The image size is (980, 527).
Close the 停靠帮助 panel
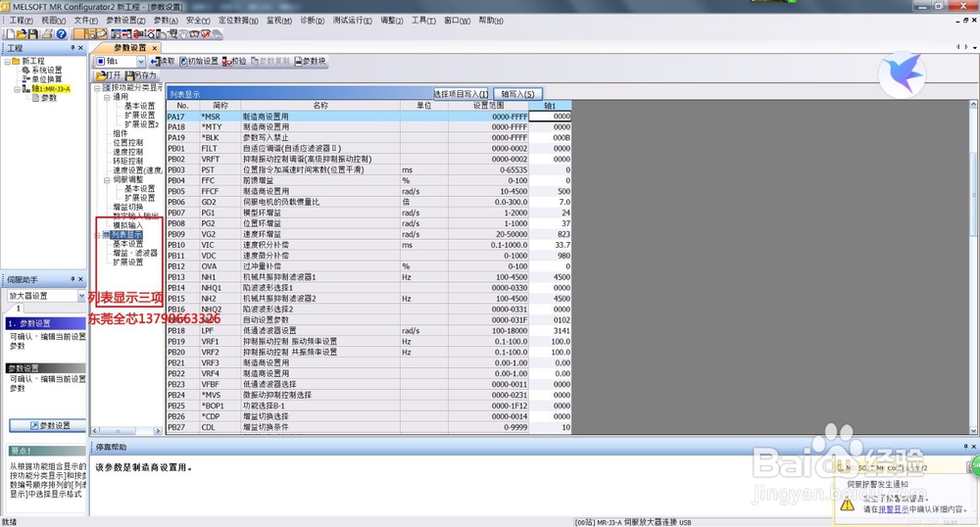click(x=974, y=447)
